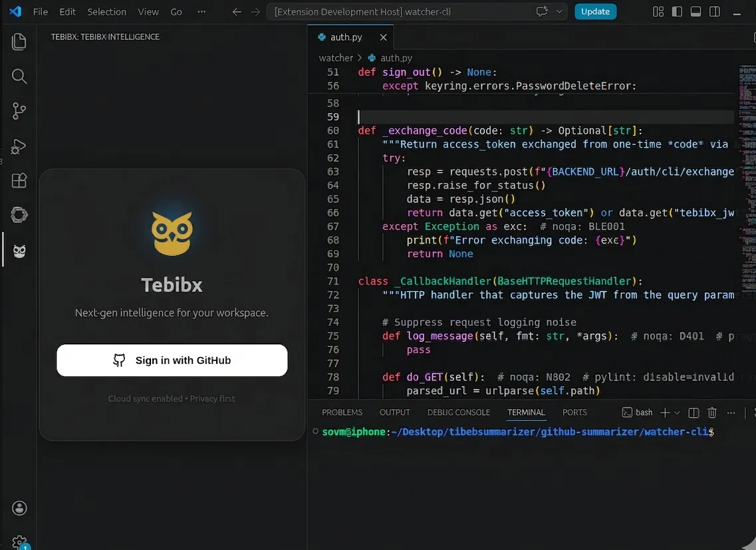
Task: Click the log_message method name
Action: click(x=440, y=337)
